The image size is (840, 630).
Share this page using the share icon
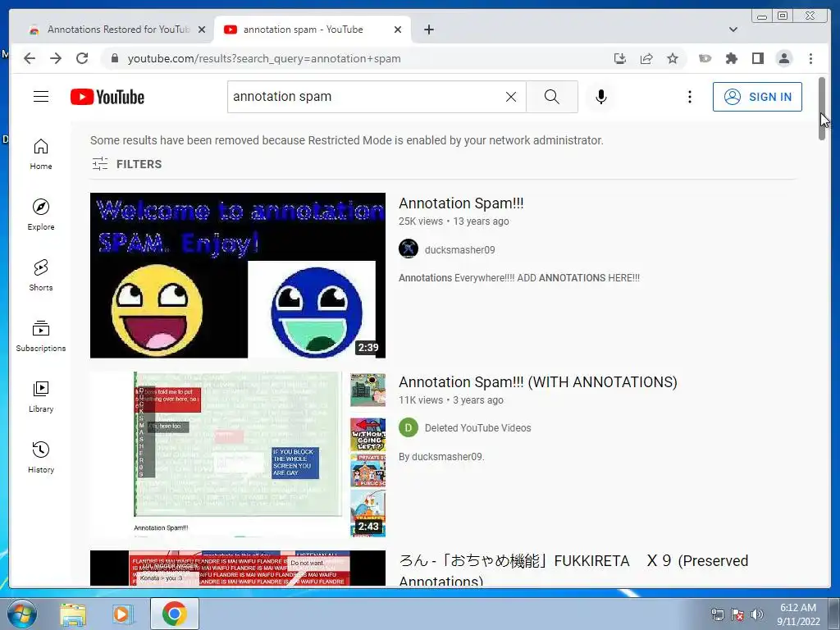point(646,58)
